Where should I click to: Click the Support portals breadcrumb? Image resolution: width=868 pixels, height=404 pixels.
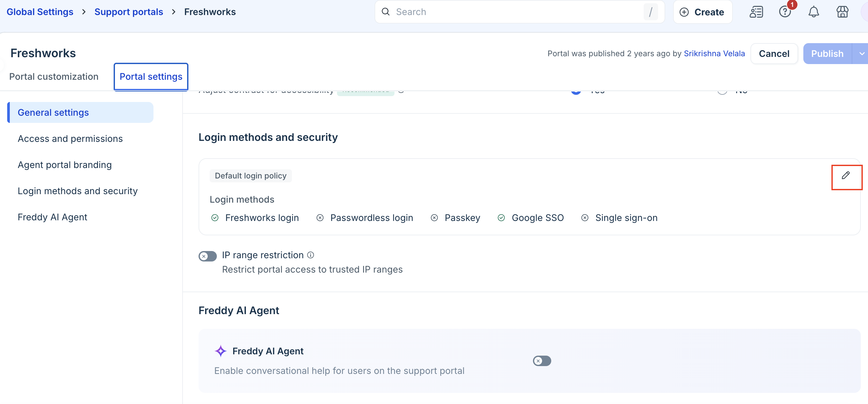129,12
